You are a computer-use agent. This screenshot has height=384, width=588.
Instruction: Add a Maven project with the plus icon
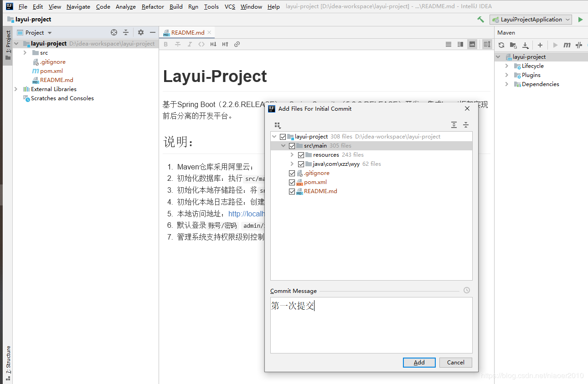[540, 45]
